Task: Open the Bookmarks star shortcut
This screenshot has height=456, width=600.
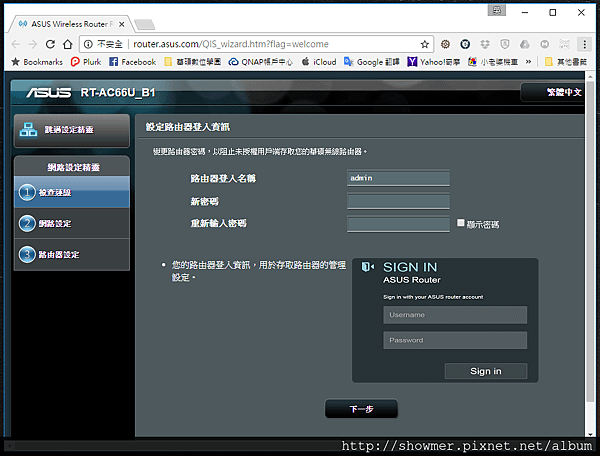Action: point(37,62)
